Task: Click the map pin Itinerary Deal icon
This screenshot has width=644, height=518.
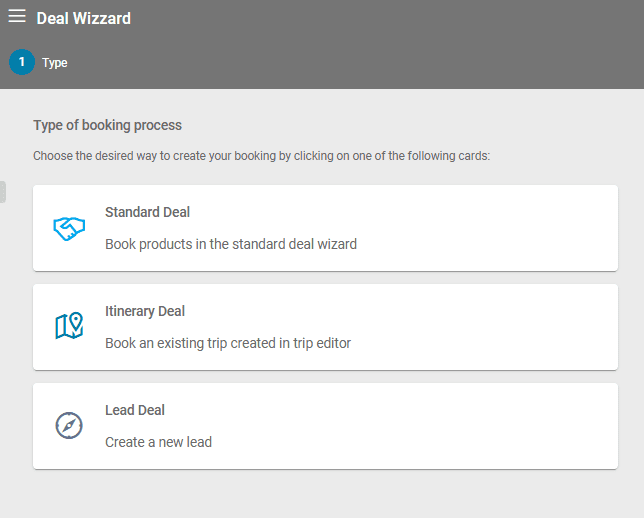Action: point(69,326)
